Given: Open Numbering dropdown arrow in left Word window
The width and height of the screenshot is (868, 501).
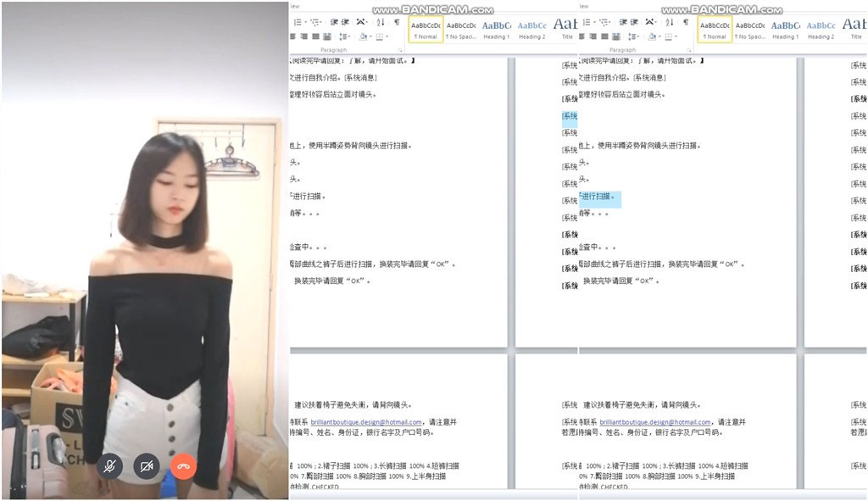Looking at the screenshot, I should (x=305, y=22).
